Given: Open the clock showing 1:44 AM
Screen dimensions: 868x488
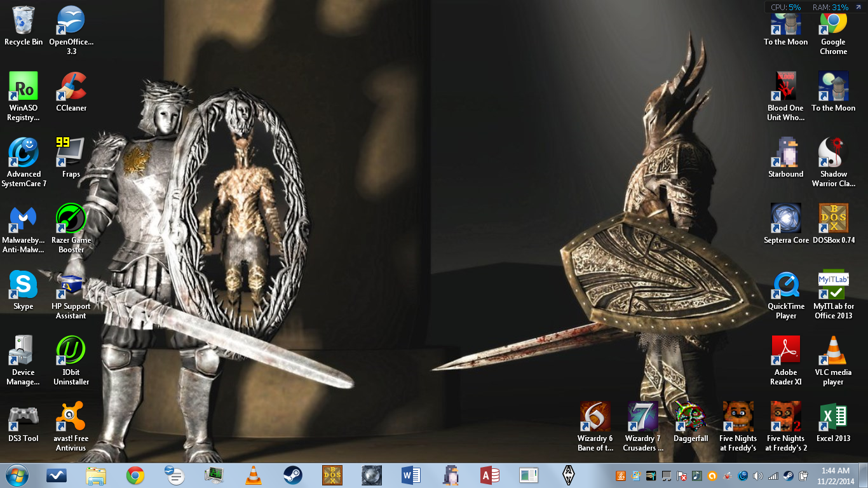Looking at the screenshot, I should [834, 475].
